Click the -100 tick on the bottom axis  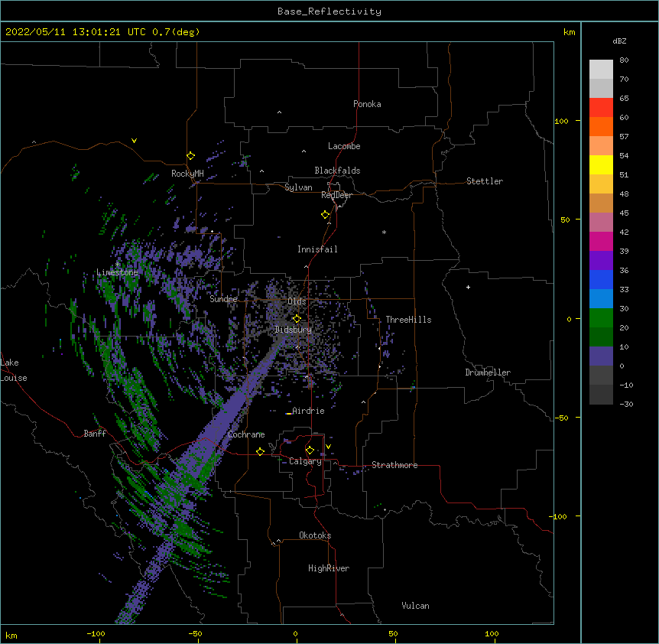pyautogui.click(x=96, y=633)
